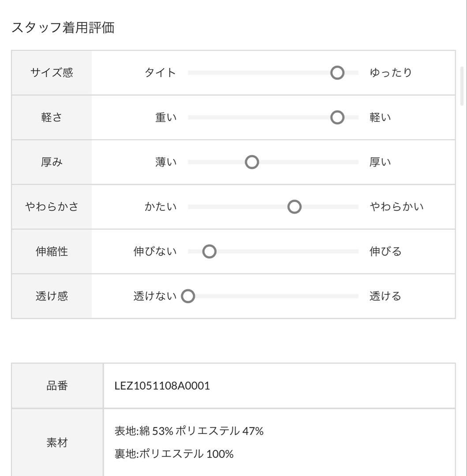Click the 透ける label
This screenshot has width=467, height=476.
(x=385, y=296)
